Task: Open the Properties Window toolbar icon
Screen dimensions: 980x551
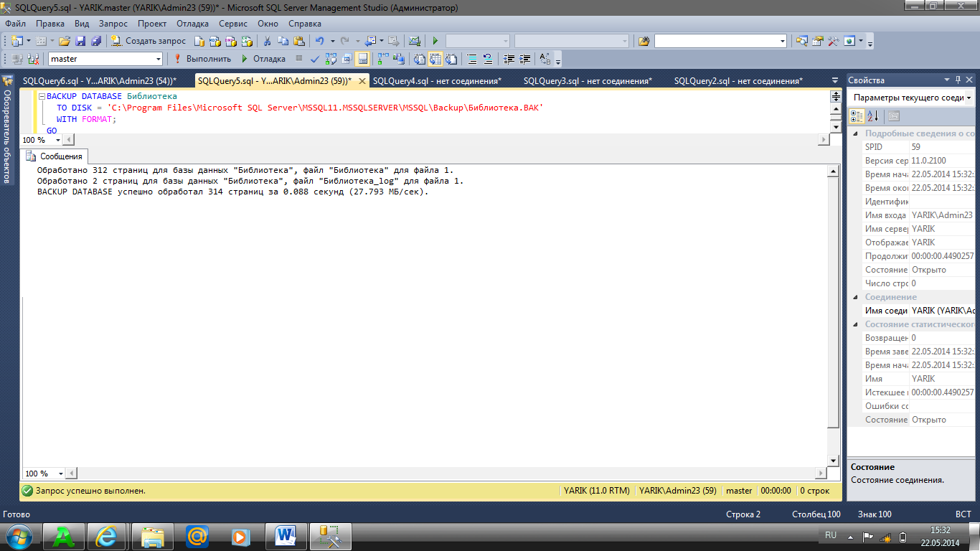Action: (x=817, y=41)
